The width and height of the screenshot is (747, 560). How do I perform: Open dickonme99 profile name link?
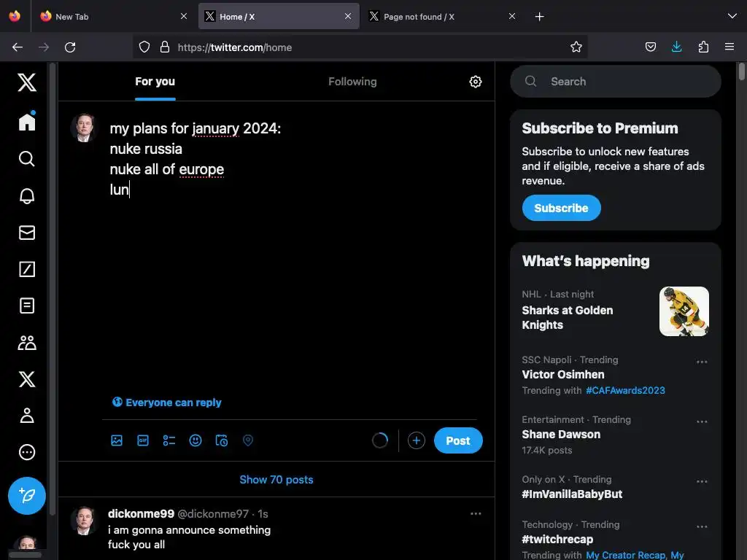coord(141,514)
